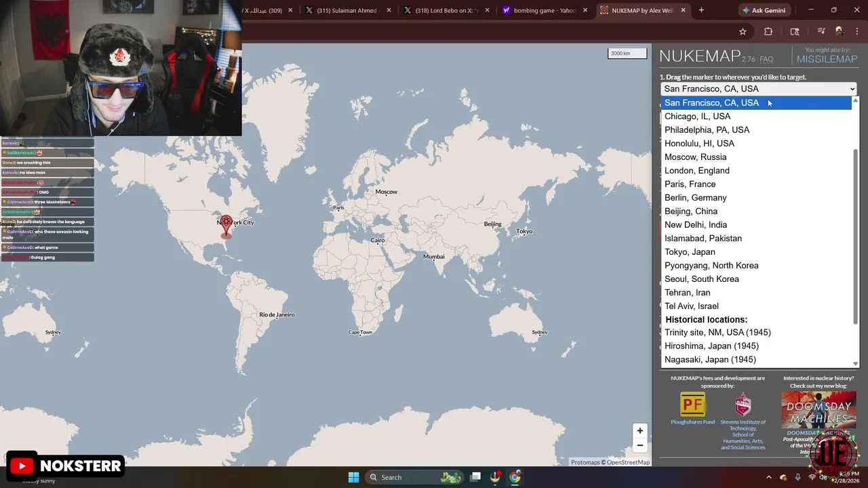868x488 pixels.
Task: Close the bombing game Yahoo tab
Action: [x=585, y=10]
